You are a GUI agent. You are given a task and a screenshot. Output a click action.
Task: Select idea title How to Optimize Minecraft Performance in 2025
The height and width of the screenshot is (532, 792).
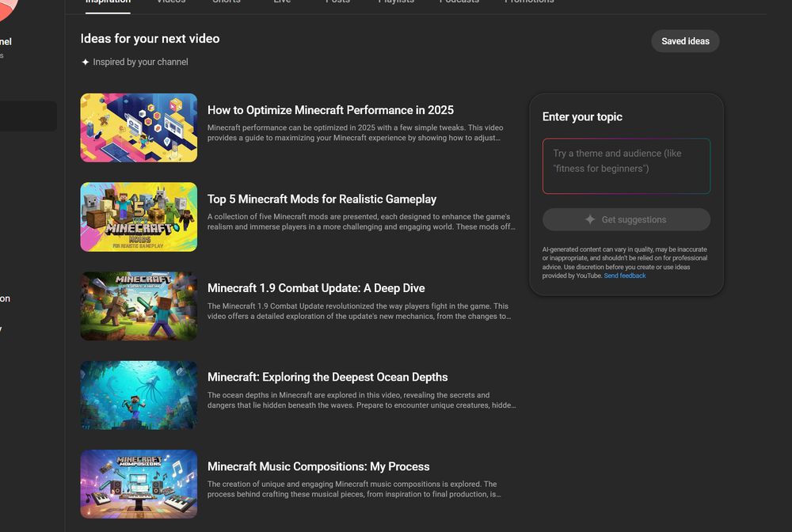pos(330,110)
